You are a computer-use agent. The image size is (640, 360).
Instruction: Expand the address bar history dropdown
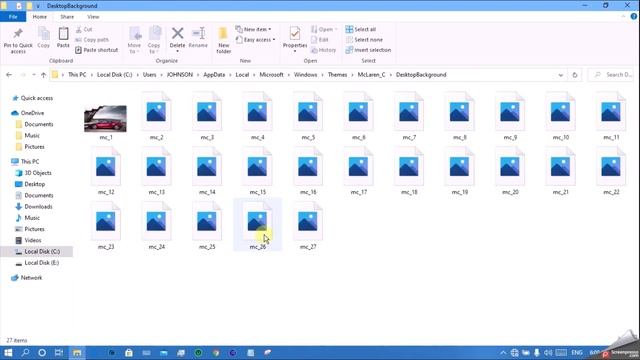560,75
